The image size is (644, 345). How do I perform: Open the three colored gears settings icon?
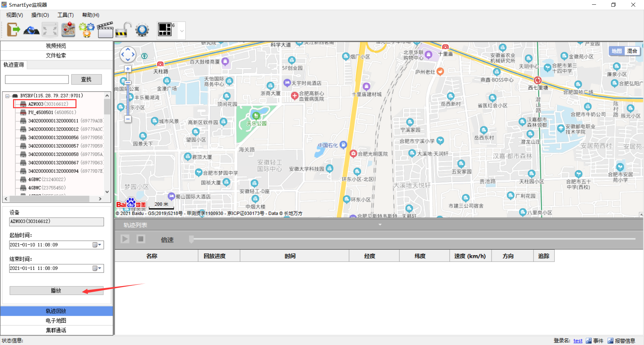[x=87, y=30]
